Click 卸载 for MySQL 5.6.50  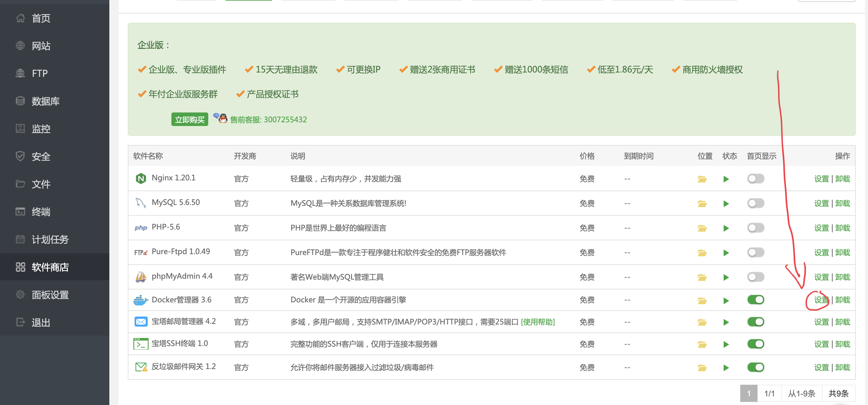[843, 203]
